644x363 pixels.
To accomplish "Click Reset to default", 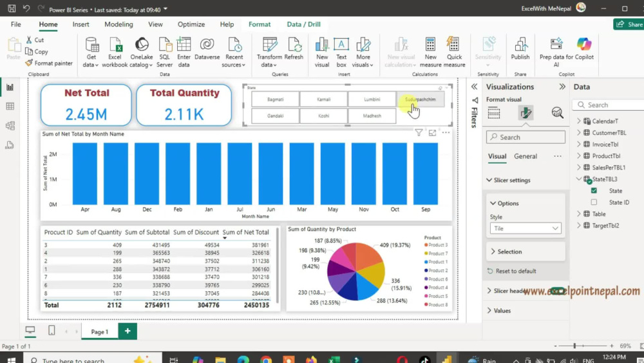I will coord(515,271).
